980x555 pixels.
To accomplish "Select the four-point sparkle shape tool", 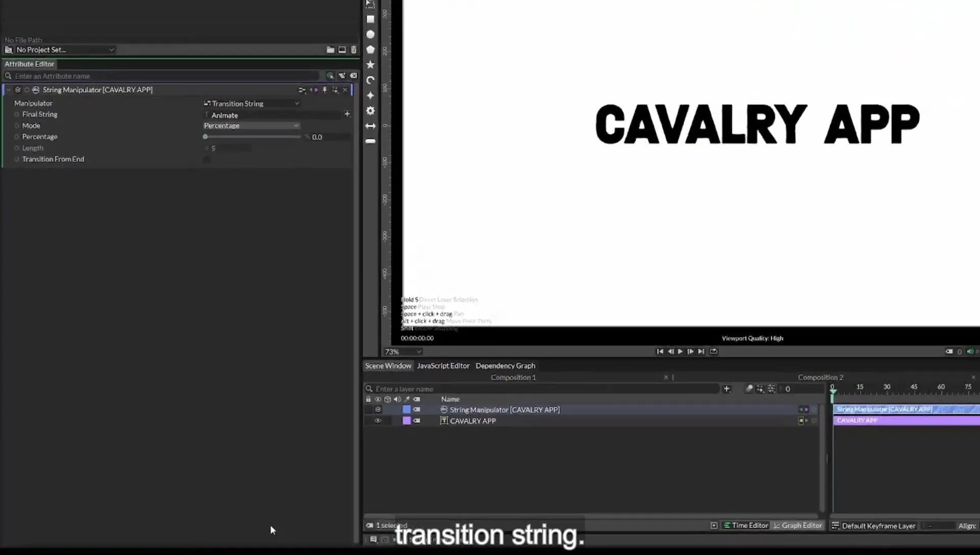I will point(371,95).
